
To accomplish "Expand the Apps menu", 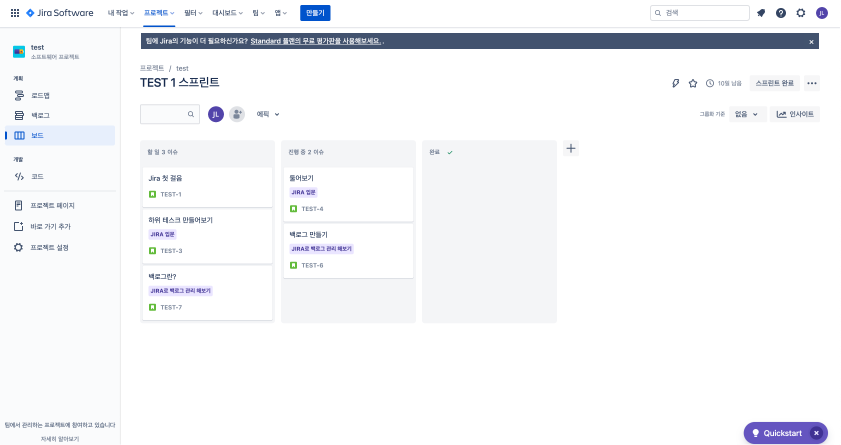I will tap(281, 13).
